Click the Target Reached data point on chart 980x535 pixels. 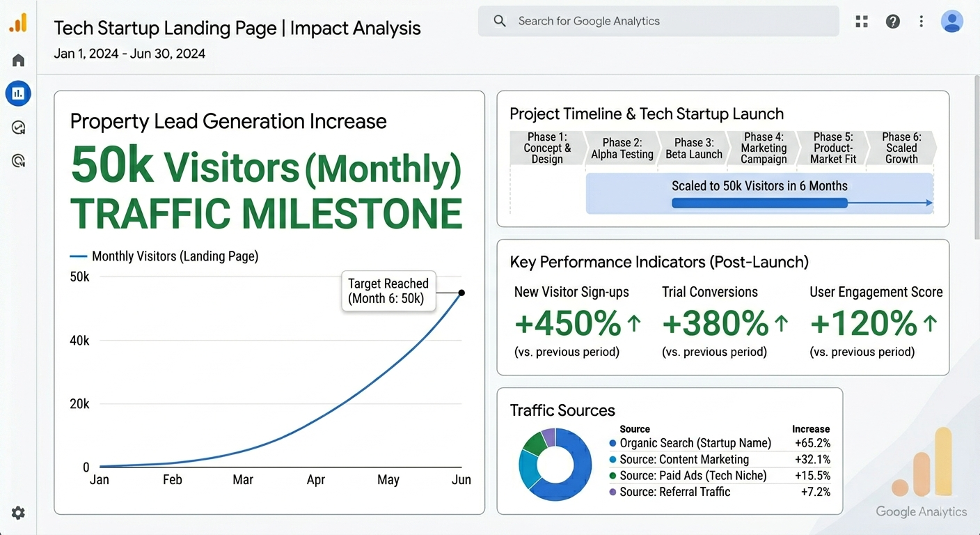(461, 293)
